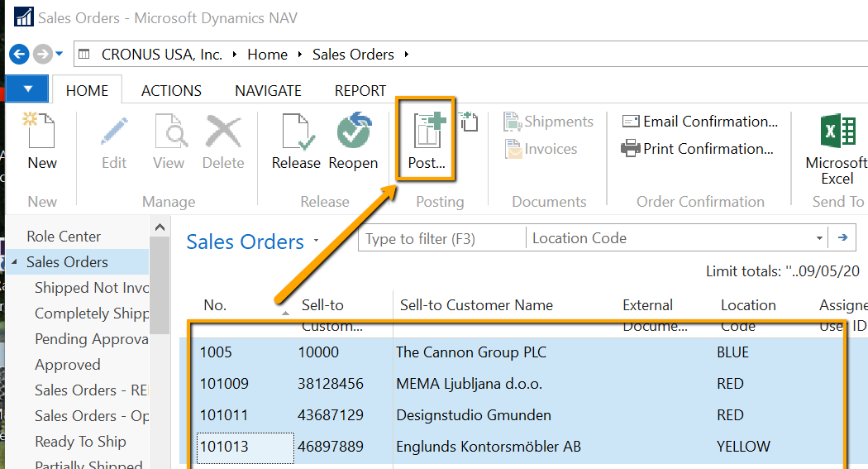Select order number 101011

[224, 415]
